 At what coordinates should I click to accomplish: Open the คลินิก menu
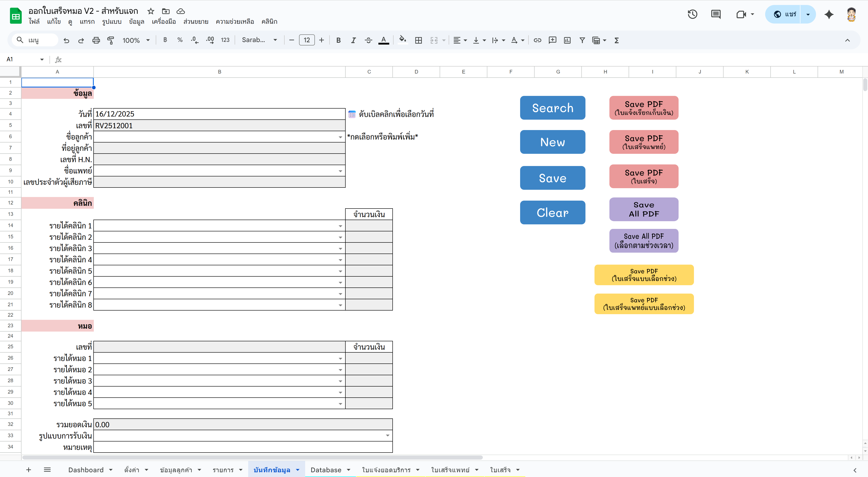coord(269,21)
